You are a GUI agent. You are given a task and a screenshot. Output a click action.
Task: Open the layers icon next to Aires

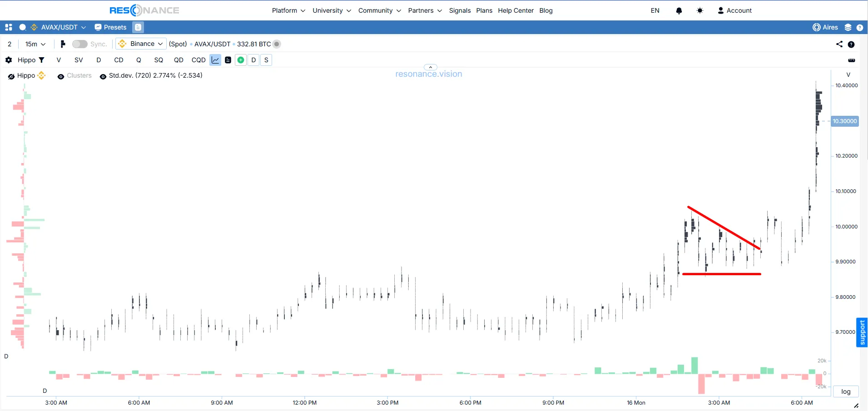(x=848, y=27)
